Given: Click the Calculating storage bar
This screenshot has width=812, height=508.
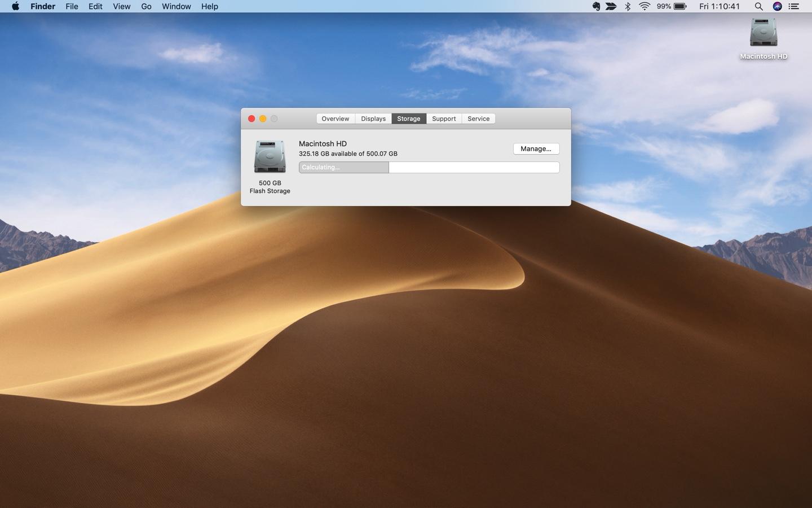Looking at the screenshot, I should point(429,167).
